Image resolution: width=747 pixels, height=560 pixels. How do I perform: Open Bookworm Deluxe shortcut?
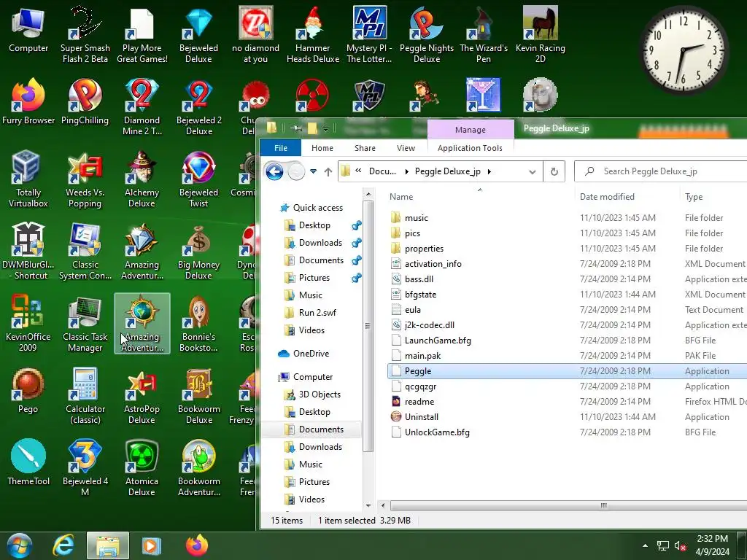pyautogui.click(x=198, y=396)
